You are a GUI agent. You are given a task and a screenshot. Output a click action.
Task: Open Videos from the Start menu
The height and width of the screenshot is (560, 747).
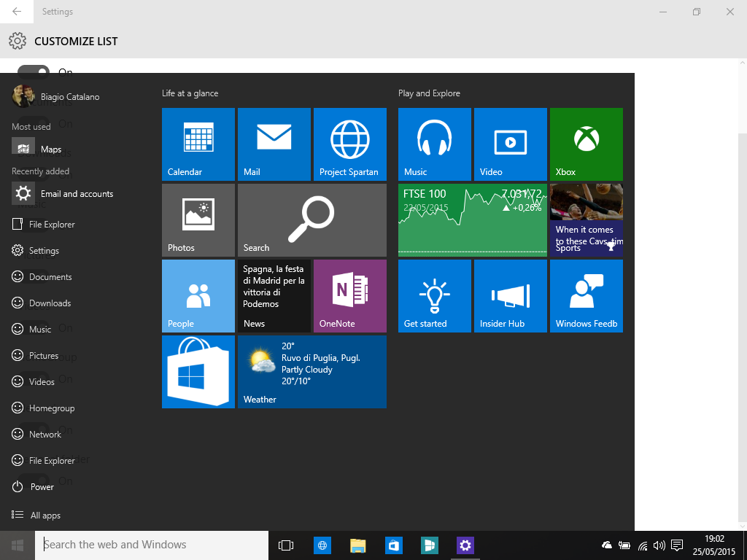point(34,381)
